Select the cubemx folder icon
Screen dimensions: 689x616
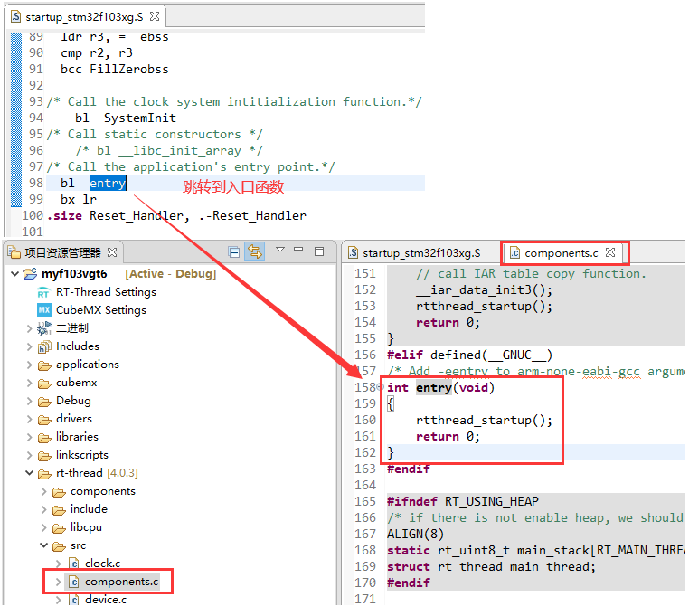[44, 384]
